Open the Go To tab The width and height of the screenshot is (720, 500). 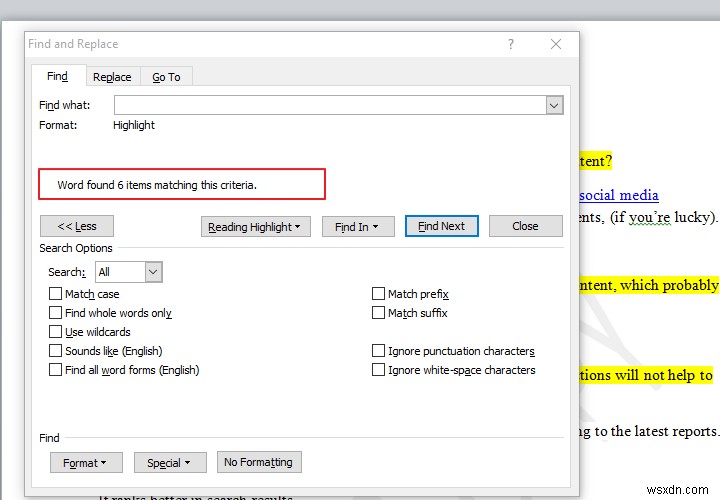point(166,77)
